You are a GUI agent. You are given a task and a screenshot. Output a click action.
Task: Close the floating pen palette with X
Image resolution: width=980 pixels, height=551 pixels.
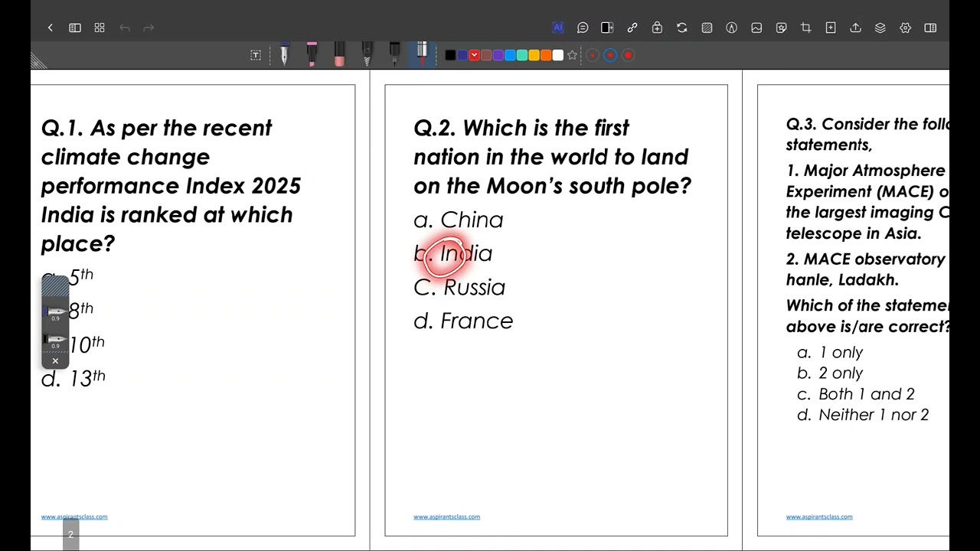click(x=55, y=360)
